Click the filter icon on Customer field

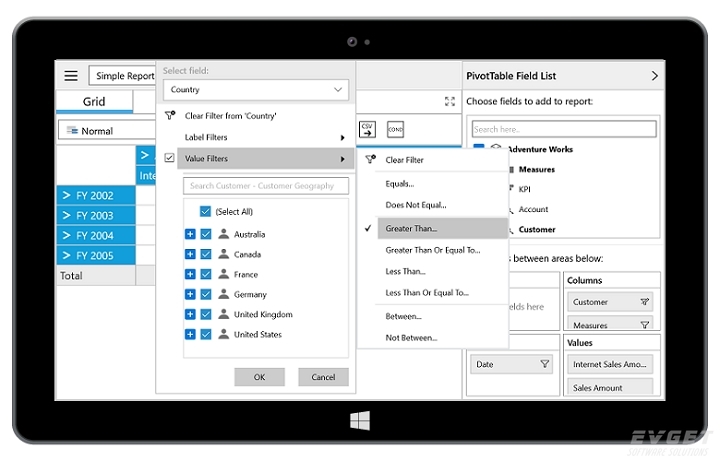(x=644, y=302)
